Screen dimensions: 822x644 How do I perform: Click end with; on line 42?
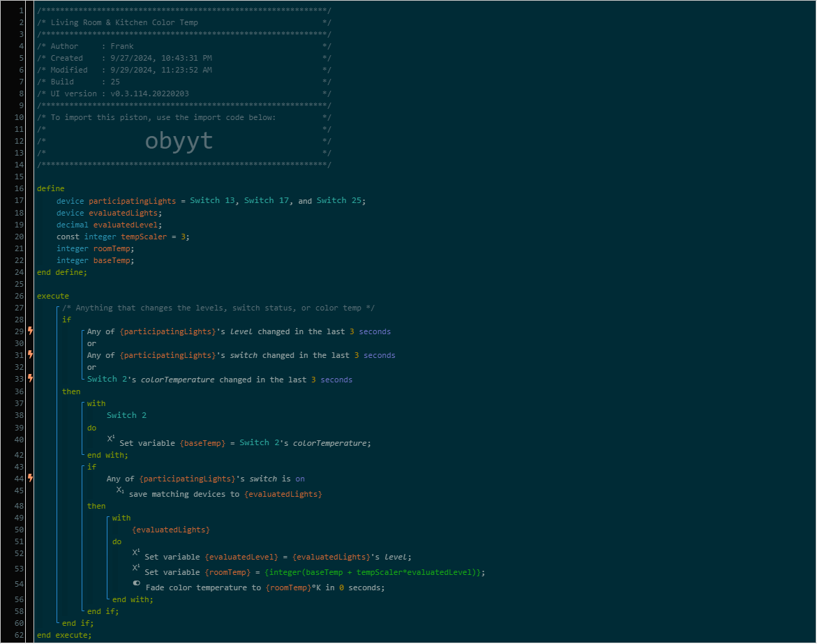point(107,456)
